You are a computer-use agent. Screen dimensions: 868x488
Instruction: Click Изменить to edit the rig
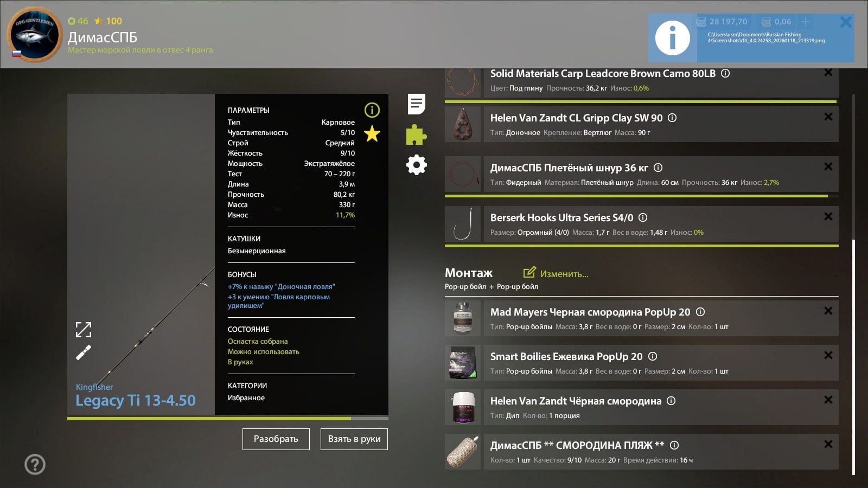(556, 273)
